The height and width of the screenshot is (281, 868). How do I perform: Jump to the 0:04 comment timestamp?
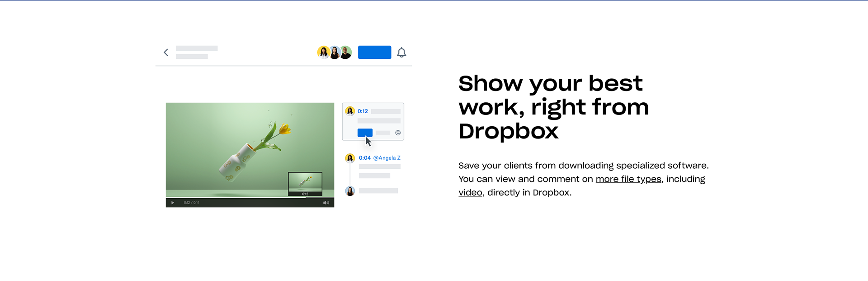365,158
